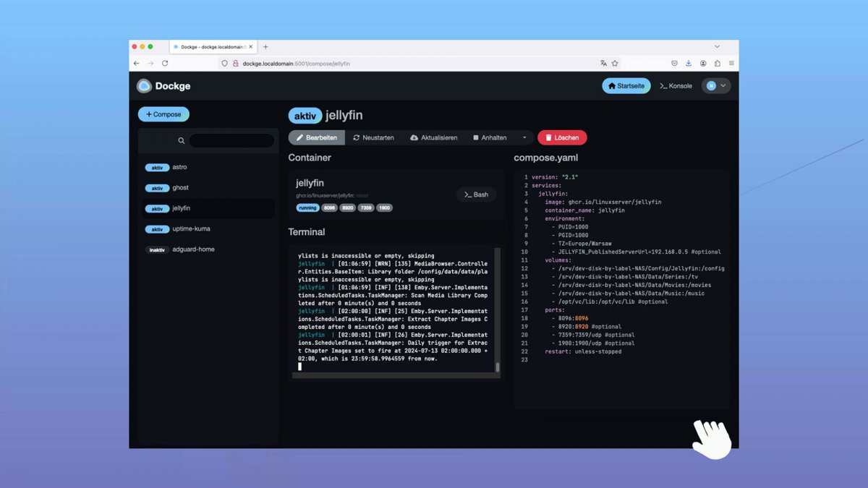Click the 'container_name: jellyfin' line
The width and height of the screenshot is (868, 488).
click(x=584, y=210)
